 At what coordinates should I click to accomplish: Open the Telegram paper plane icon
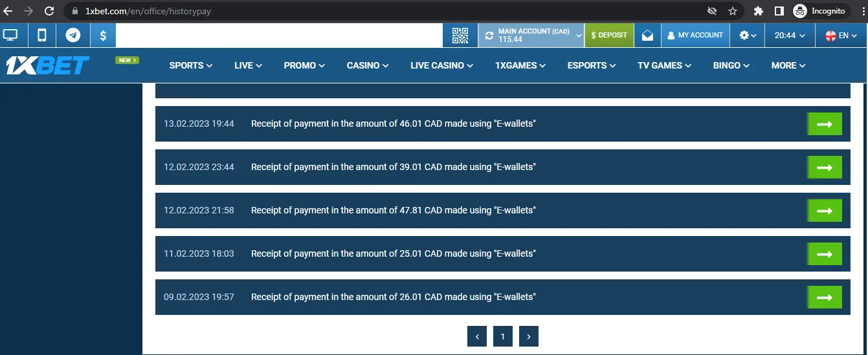point(73,35)
